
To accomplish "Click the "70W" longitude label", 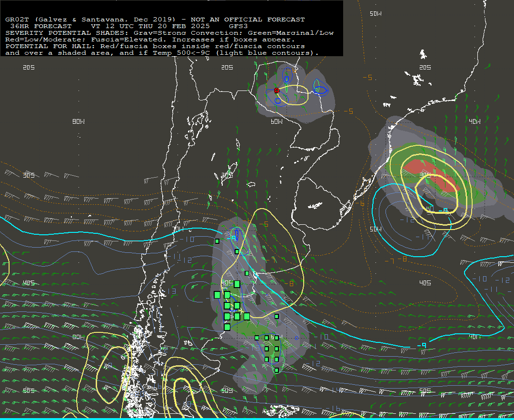I will point(178,229).
